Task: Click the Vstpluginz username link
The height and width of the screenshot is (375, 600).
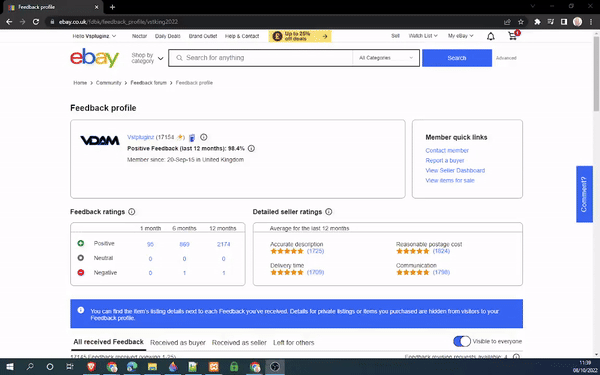Action: point(140,137)
